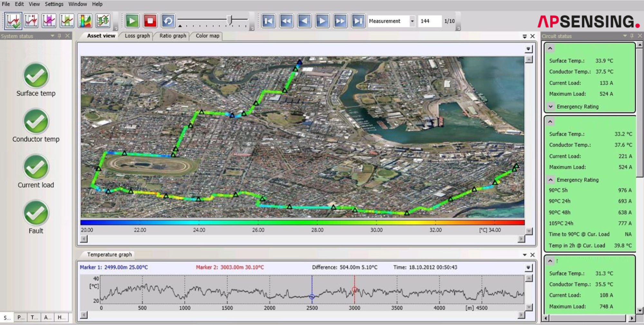
Task: Click the fast-forward double arrow button
Action: tap(340, 21)
